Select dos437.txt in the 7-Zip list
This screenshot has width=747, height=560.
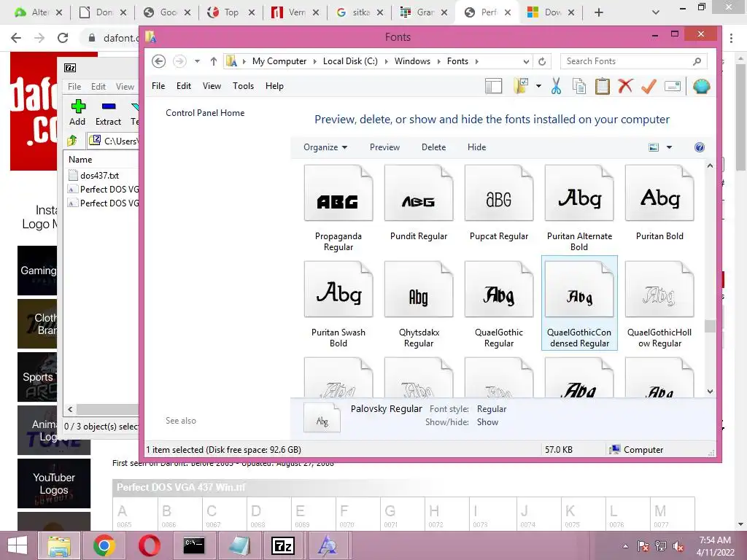[x=99, y=175]
